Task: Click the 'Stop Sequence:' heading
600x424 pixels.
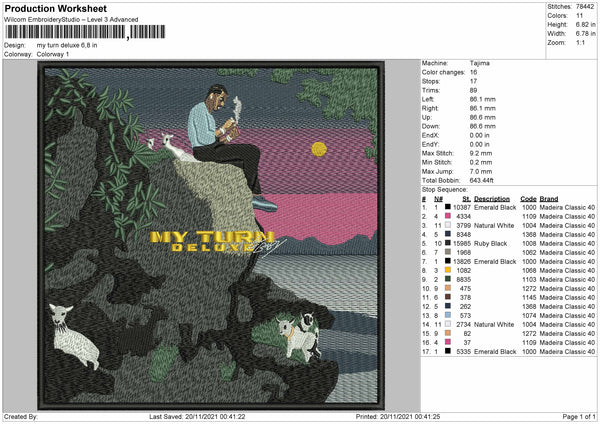Action: coord(445,189)
